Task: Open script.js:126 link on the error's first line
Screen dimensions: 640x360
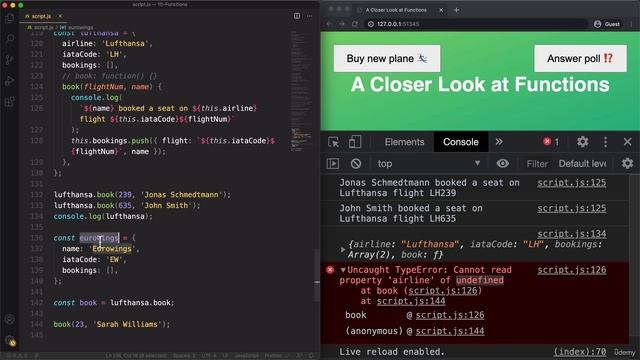Action: click(x=571, y=270)
